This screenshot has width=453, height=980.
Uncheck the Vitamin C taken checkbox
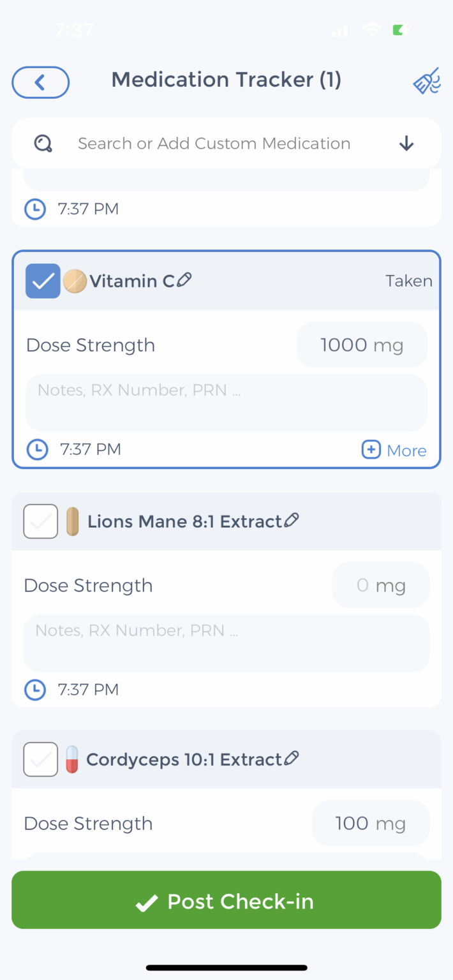[x=42, y=280]
